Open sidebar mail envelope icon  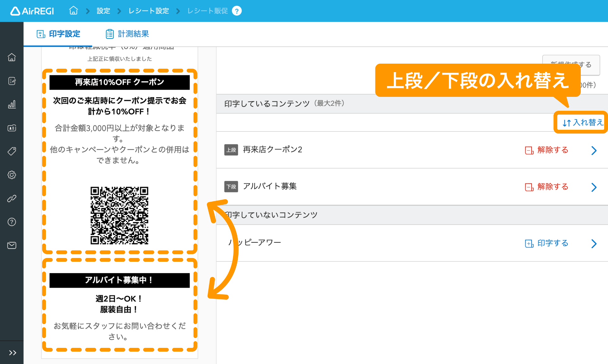12,245
